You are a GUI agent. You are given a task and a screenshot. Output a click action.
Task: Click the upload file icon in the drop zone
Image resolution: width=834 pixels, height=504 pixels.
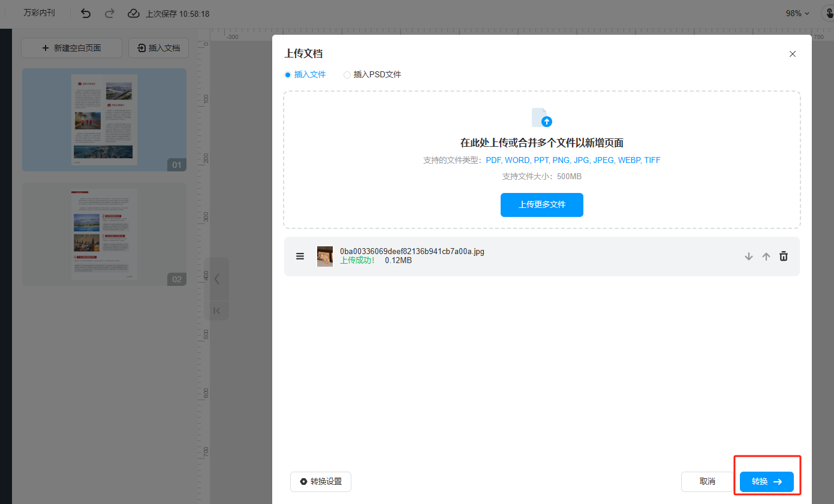[541, 117]
